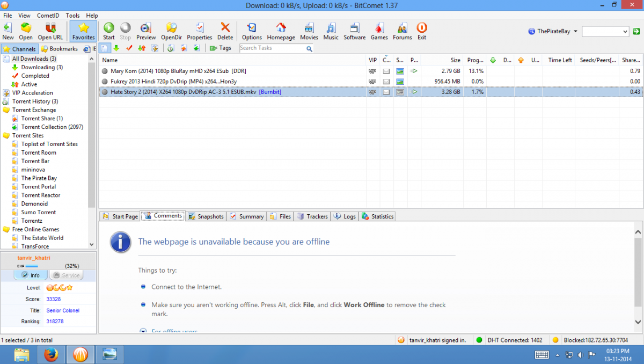Delete the selected task with red X
This screenshot has width=644, height=364.
pos(225,31)
